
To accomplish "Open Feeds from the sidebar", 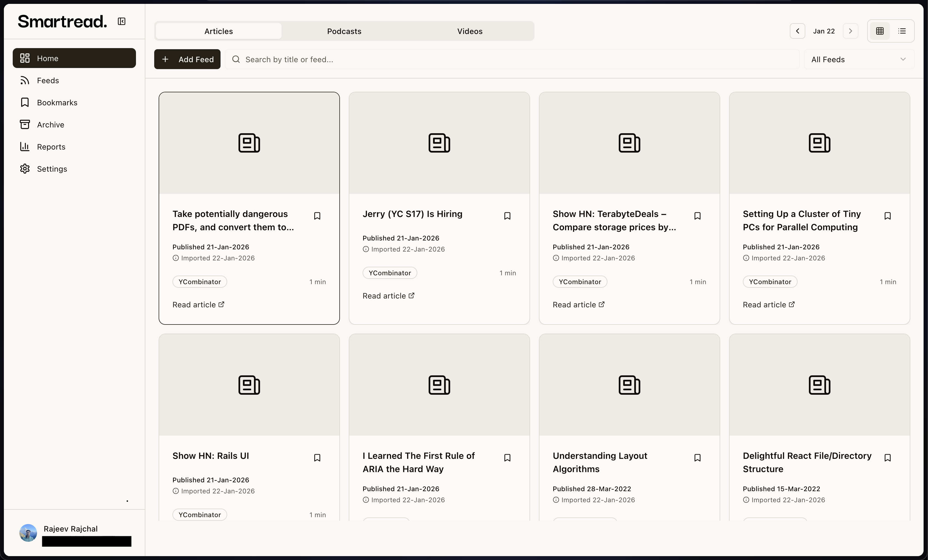I will click(48, 81).
